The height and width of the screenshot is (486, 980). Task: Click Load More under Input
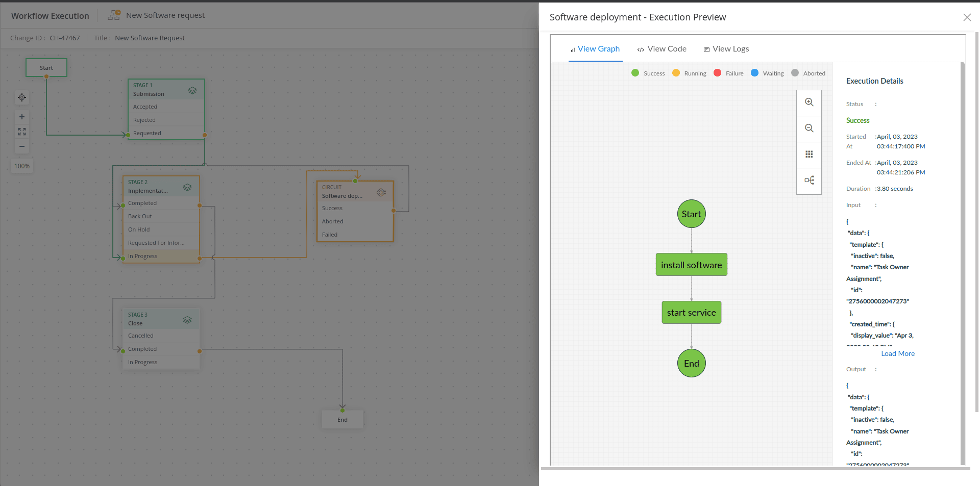897,353
